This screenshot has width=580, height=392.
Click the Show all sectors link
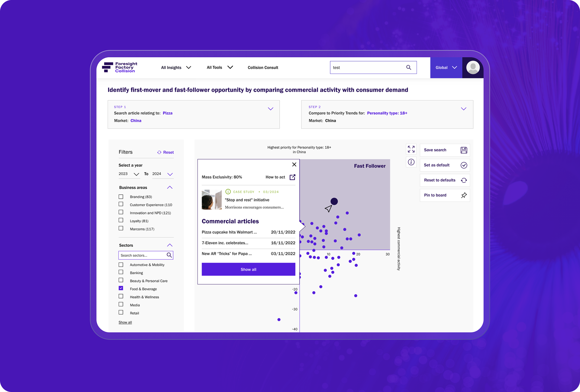point(125,323)
